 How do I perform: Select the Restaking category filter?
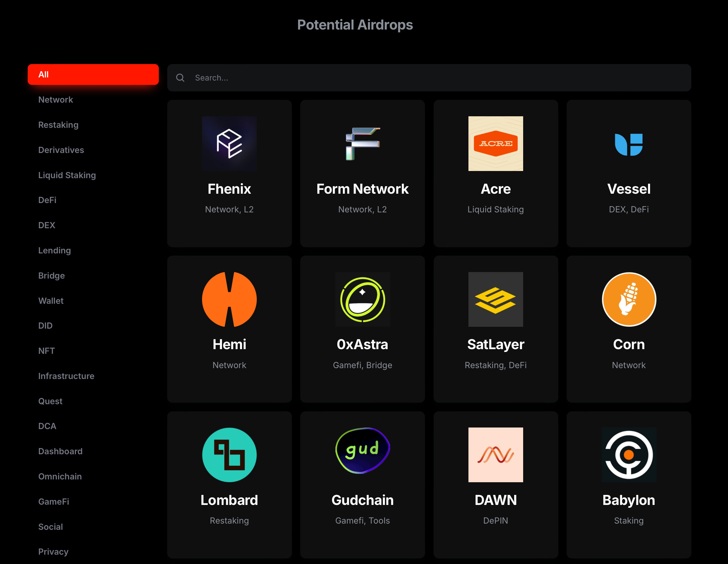[x=57, y=125]
